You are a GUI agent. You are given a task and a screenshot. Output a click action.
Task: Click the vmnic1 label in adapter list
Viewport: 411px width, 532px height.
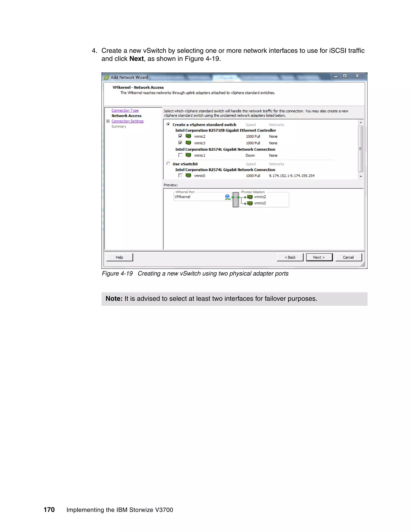(x=200, y=155)
